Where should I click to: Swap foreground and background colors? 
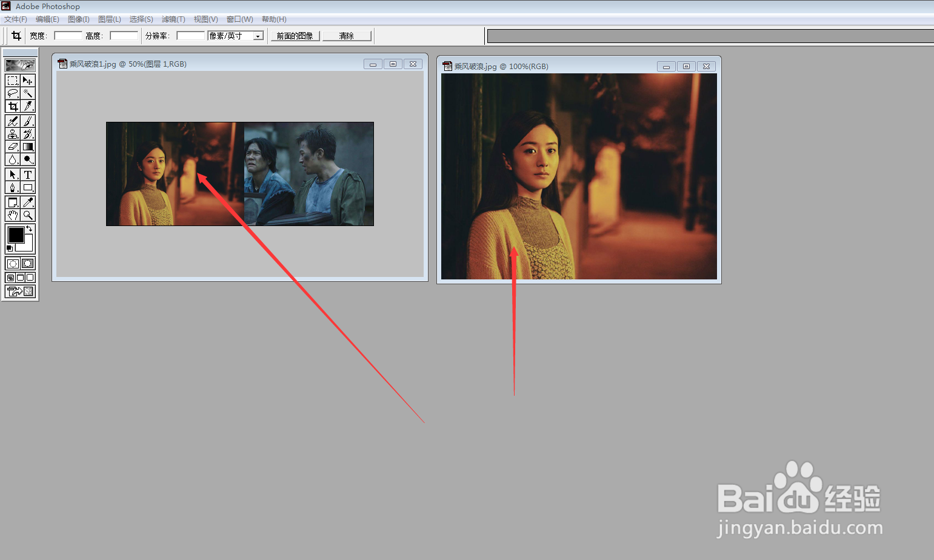(29, 228)
